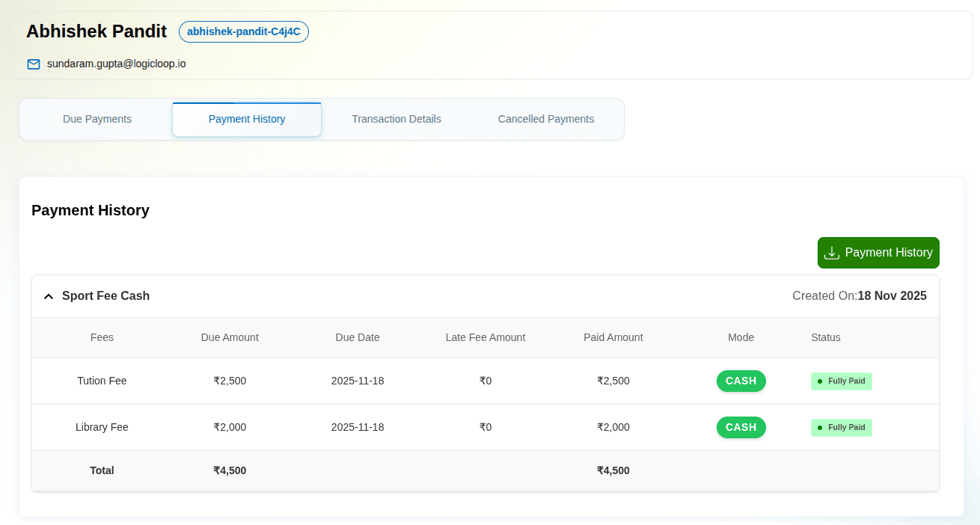
Task: Click the Fees column header
Action: [102, 337]
